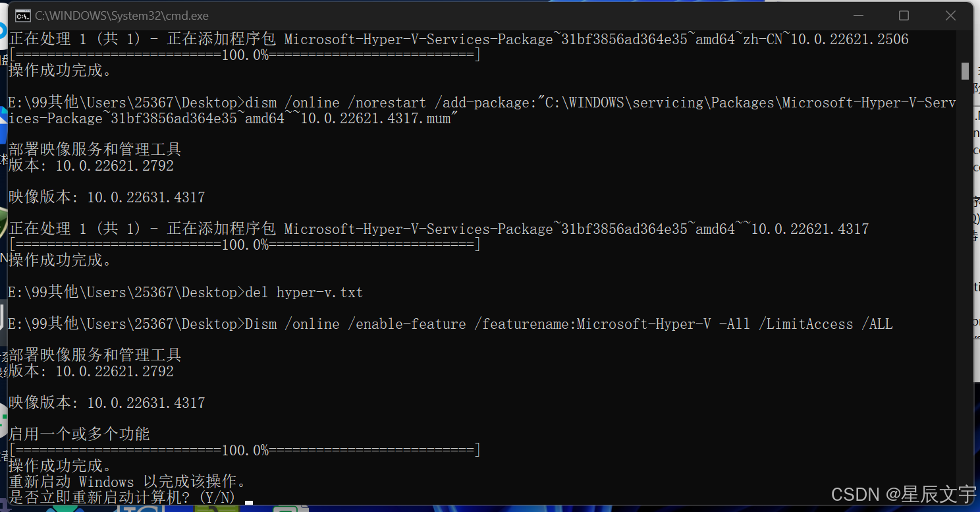Click the dism /add-package command line

click(x=481, y=110)
